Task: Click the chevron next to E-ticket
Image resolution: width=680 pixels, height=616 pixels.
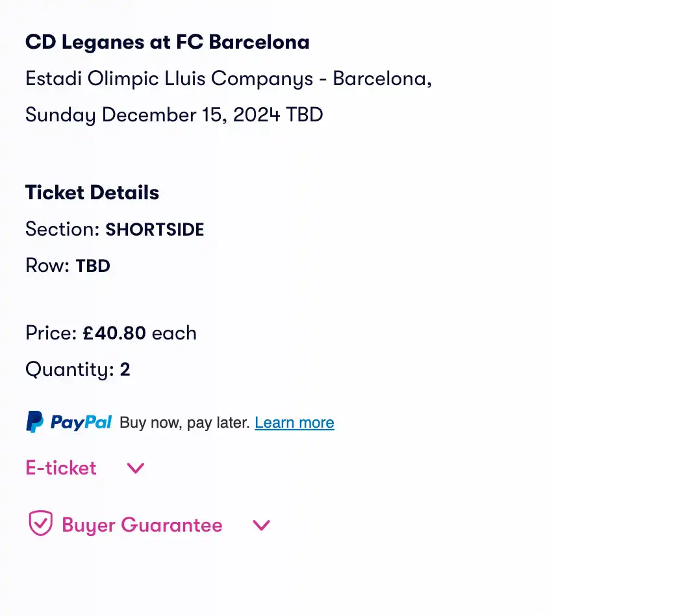Action: point(134,468)
